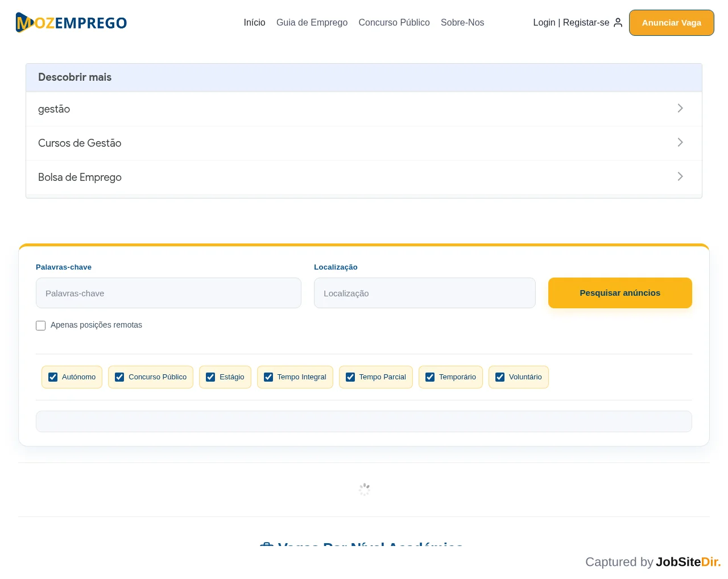
Task: Click the Login | Registar-se link
Action: coord(571,23)
